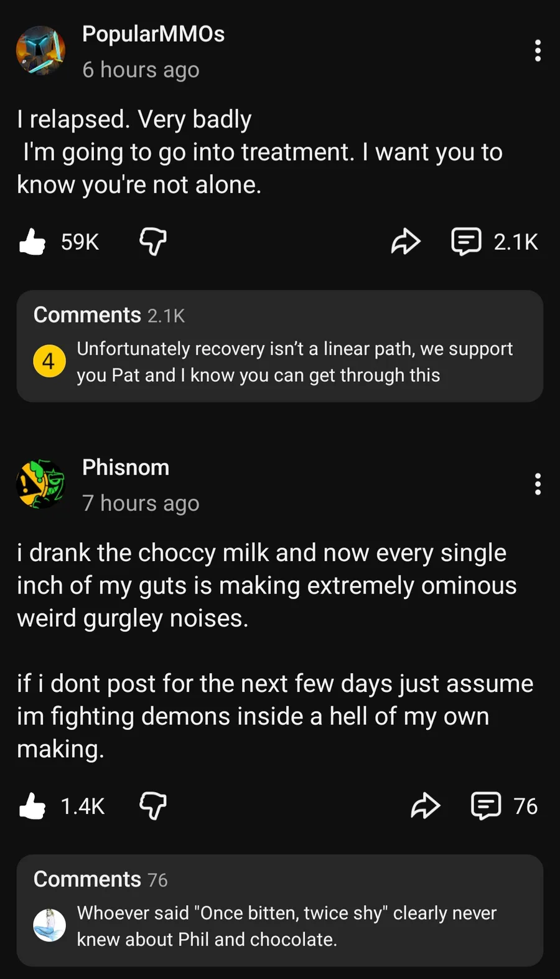Share the Phisnom post
560x979 pixels.
tap(426, 806)
